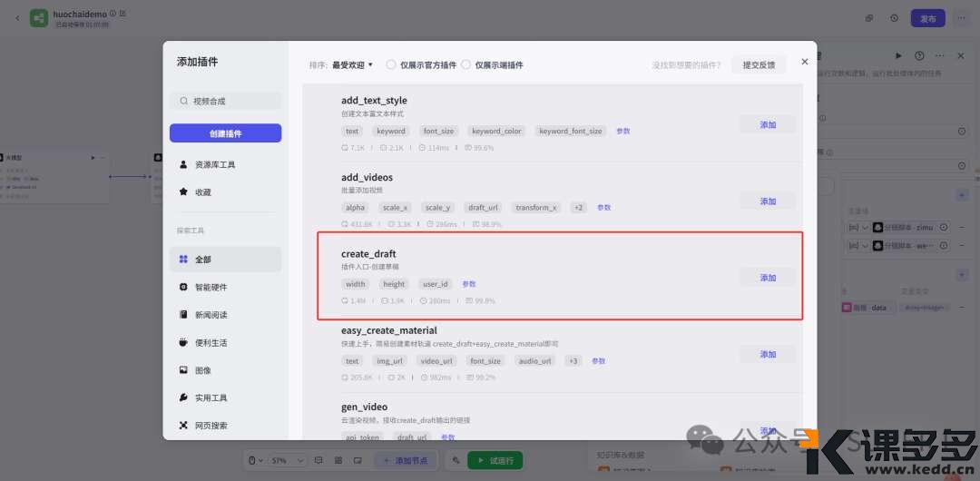Image resolution: width=980 pixels, height=481 pixels.
Task: Click the 便利生活 cup icon
Action: (x=183, y=343)
